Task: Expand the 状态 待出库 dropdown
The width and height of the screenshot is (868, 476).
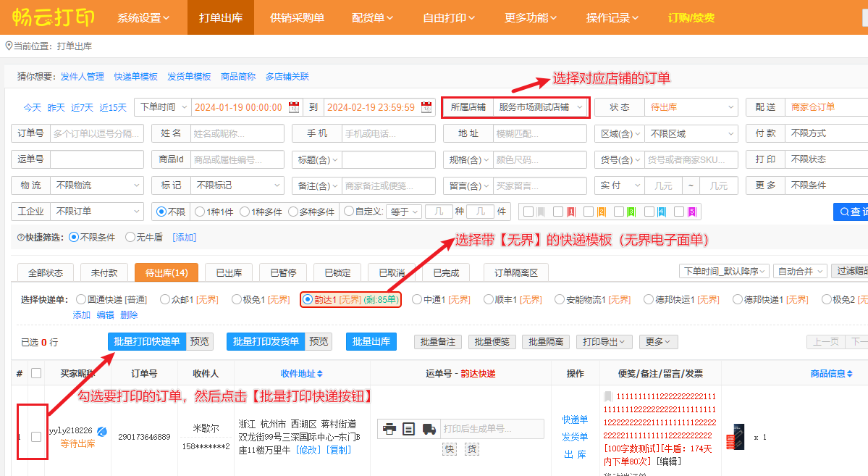Action: click(691, 107)
